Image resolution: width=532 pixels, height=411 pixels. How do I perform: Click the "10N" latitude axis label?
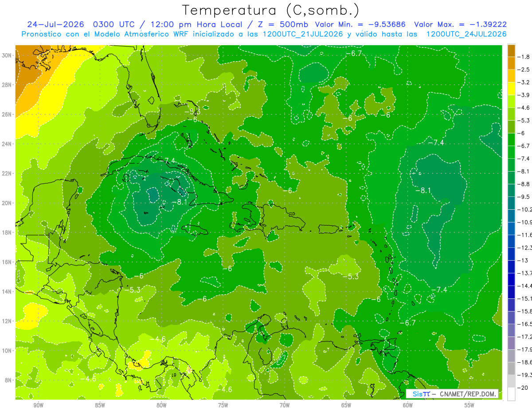(x=7, y=351)
